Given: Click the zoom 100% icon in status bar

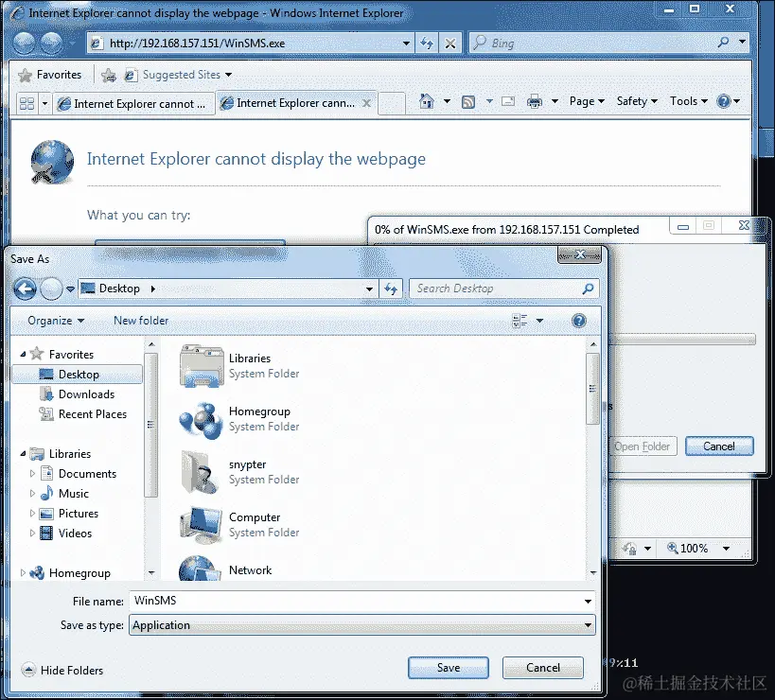Looking at the screenshot, I should tap(672, 548).
